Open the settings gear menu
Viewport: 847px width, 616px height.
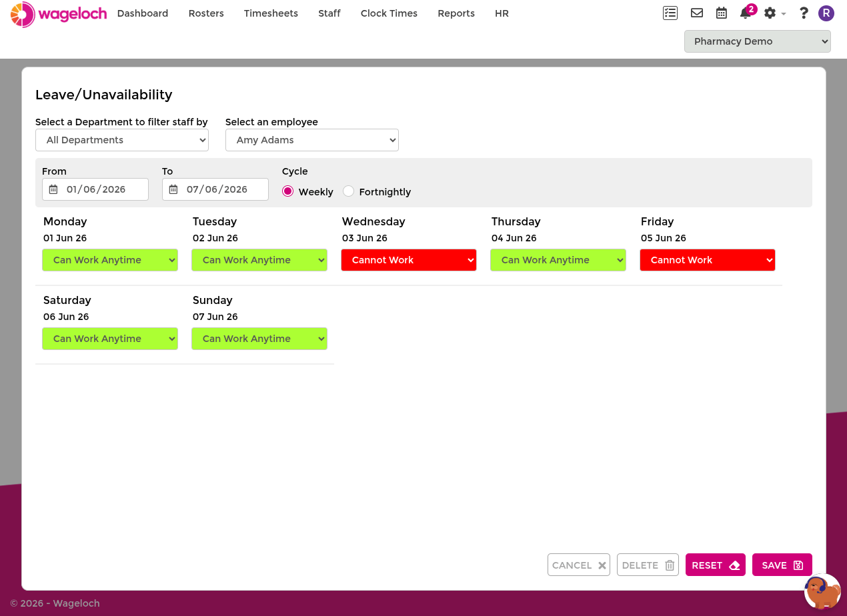tap(774, 13)
